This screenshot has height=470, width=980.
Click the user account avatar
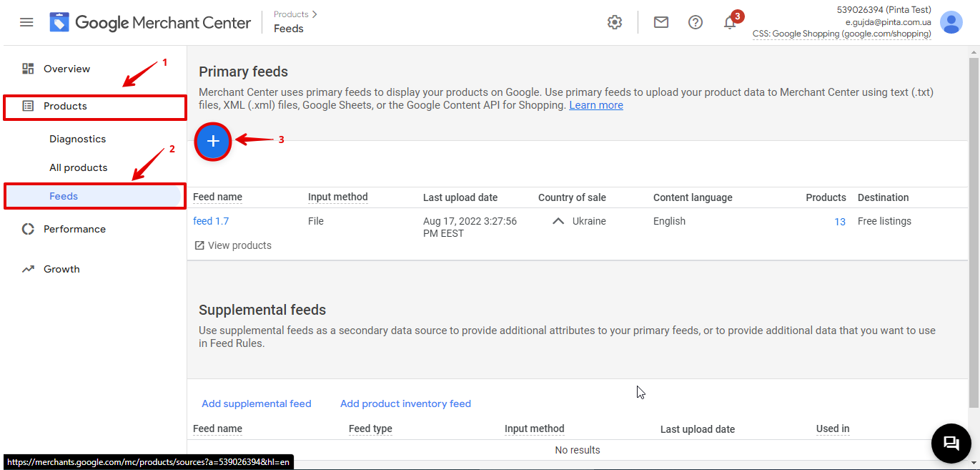click(951, 22)
